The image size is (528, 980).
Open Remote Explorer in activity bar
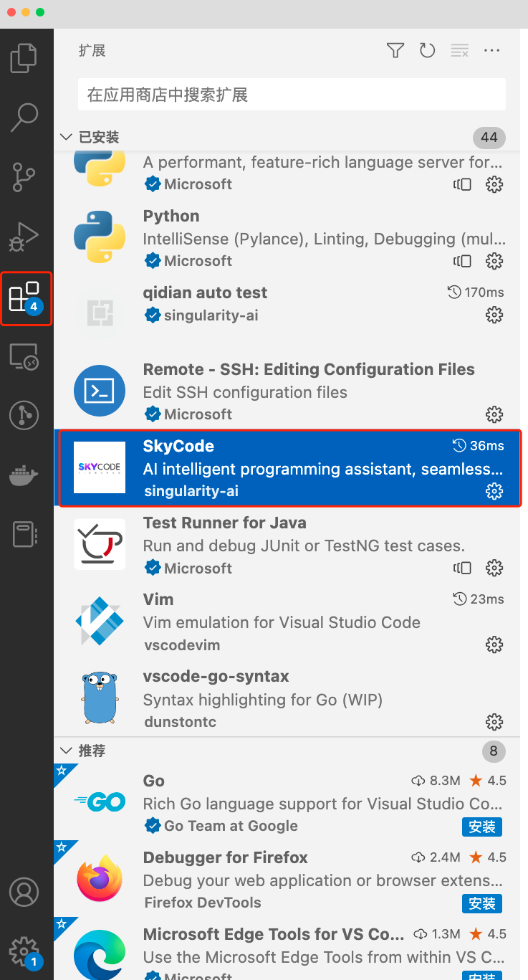tap(24, 356)
